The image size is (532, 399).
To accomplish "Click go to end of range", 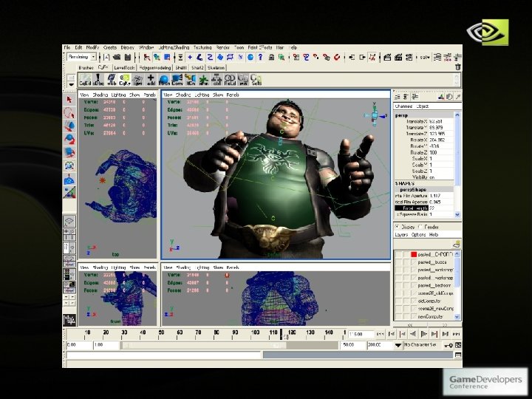I will point(457,334).
